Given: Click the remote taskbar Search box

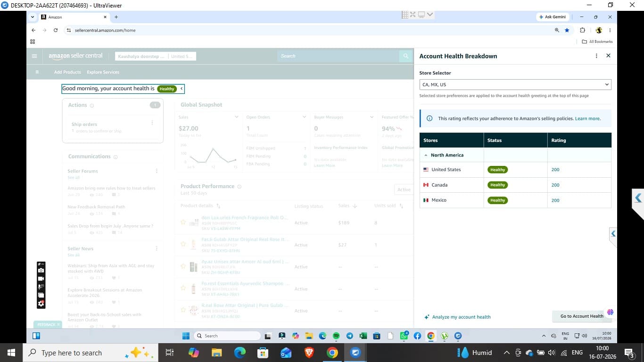Looking at the screenshot, I should point(227,336).
